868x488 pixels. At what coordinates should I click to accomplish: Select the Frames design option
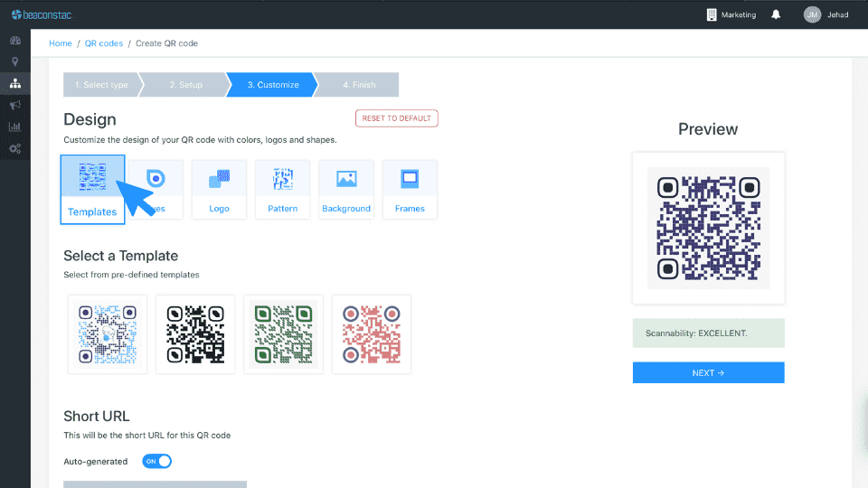(x=410, y=190)
